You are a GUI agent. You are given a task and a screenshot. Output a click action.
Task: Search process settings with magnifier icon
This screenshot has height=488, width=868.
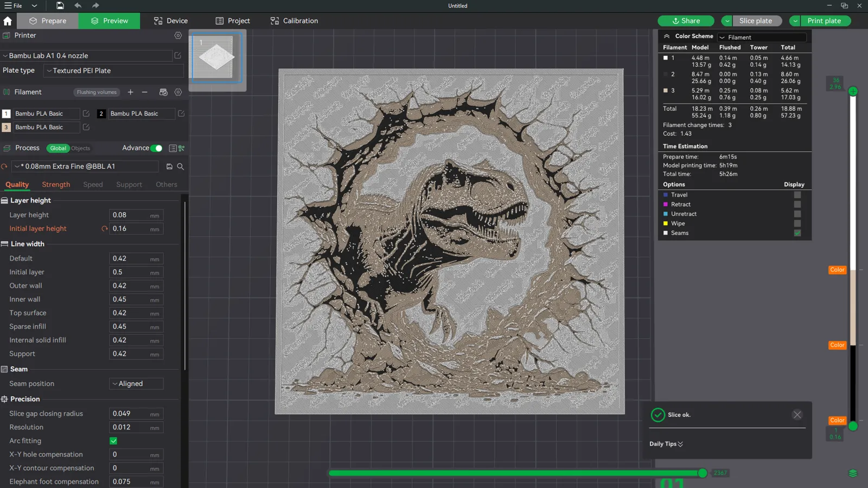tap(181, 167)
